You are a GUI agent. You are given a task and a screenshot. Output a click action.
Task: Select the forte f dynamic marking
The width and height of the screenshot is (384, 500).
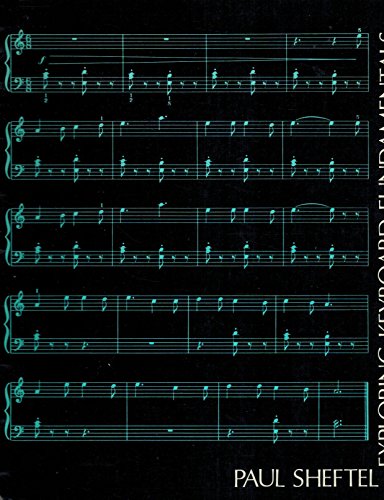(x=41, y=60)
